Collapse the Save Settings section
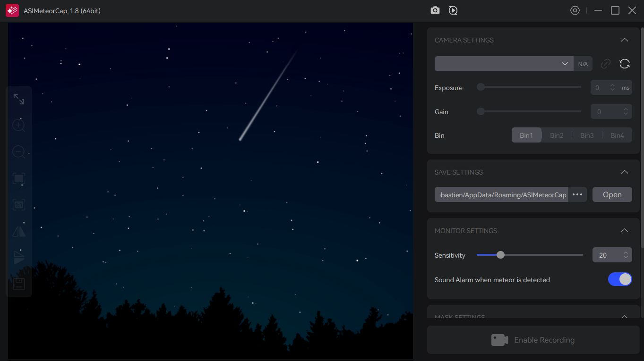The height and width of the screenshot is (361, 644). pos(625,172)
